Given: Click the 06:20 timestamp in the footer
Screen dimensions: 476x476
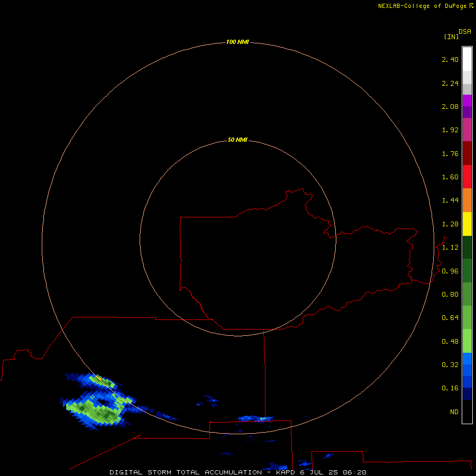Looking at the screenshot, I should coord(354,472).
